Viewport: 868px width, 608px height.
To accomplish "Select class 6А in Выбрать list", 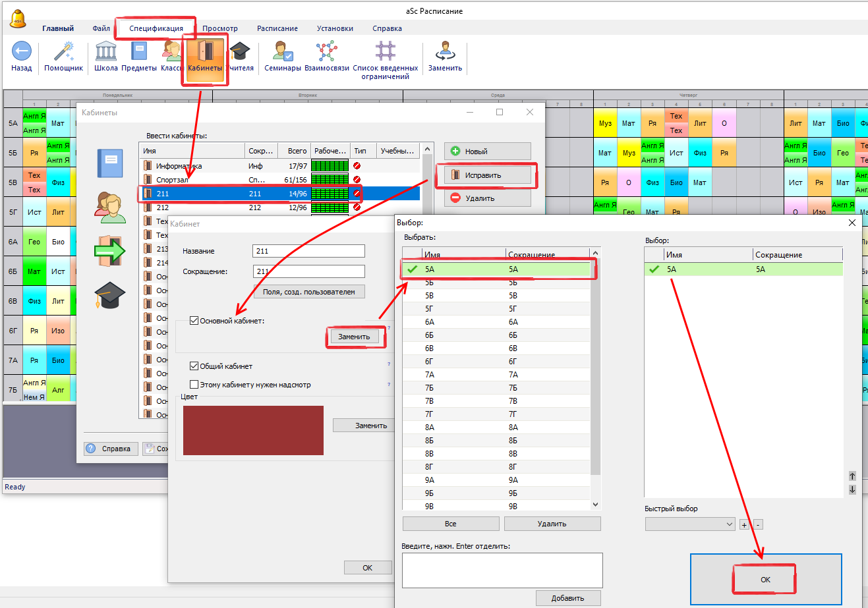I will pos(496,322).
